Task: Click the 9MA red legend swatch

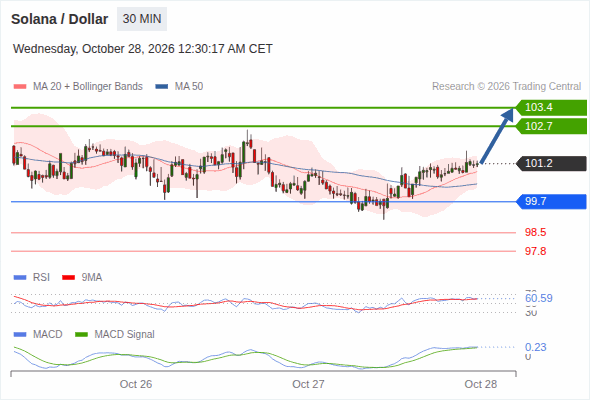Action: [x=68, y=278]
